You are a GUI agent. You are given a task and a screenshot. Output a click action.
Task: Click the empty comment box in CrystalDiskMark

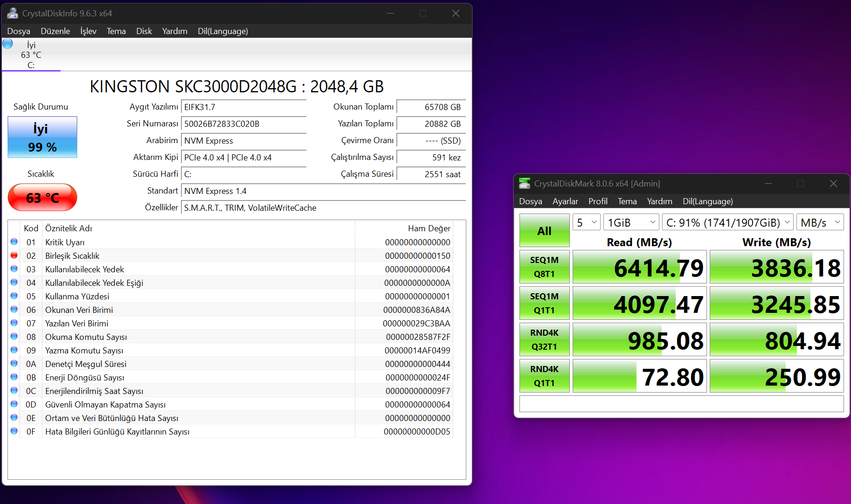point(682,404)
